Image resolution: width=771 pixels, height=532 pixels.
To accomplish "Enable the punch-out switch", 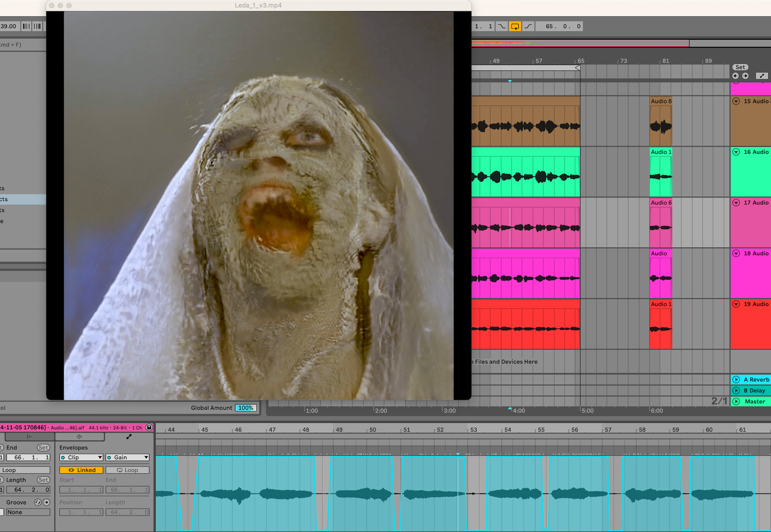I will (528, 26).
